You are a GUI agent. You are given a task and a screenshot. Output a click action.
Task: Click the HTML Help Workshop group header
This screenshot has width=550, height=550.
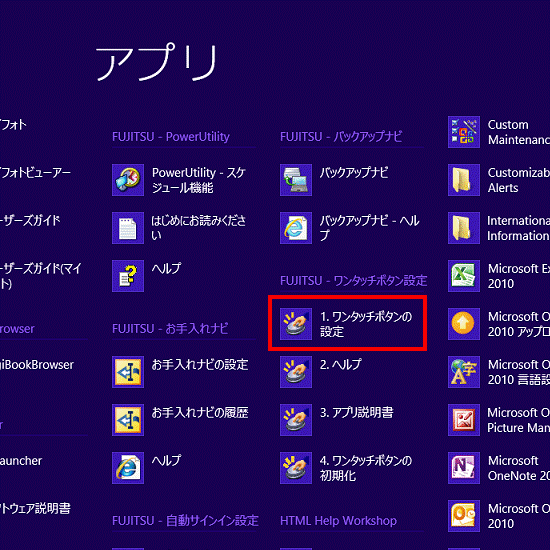[x=338, y=521]
